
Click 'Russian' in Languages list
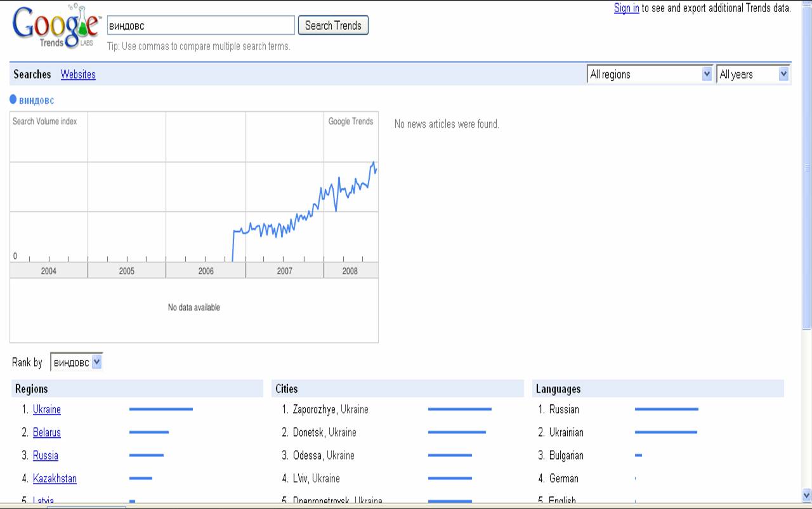[564, 409]
